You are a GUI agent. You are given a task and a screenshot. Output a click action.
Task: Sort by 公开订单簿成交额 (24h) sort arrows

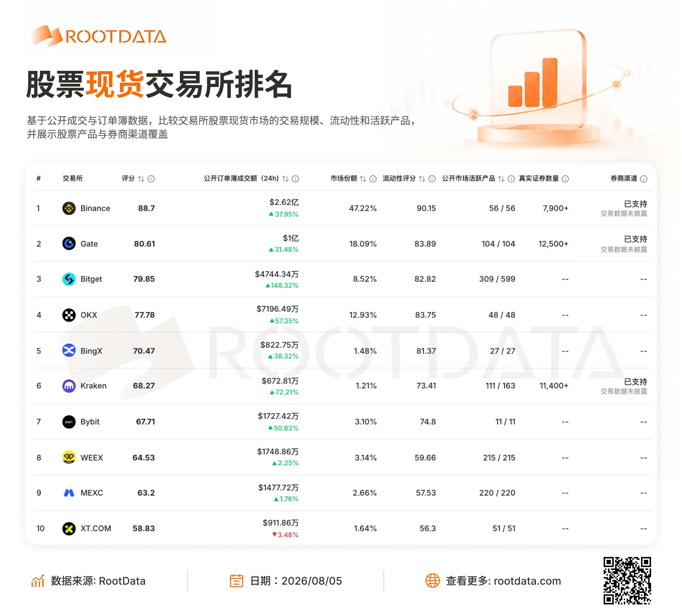(x=285, y=179)
